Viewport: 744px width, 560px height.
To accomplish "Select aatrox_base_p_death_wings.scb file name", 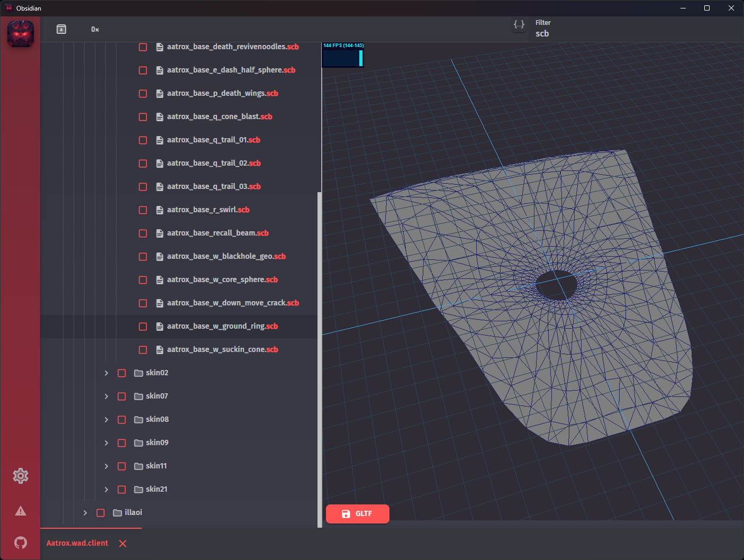I will [x=222, y=93].
